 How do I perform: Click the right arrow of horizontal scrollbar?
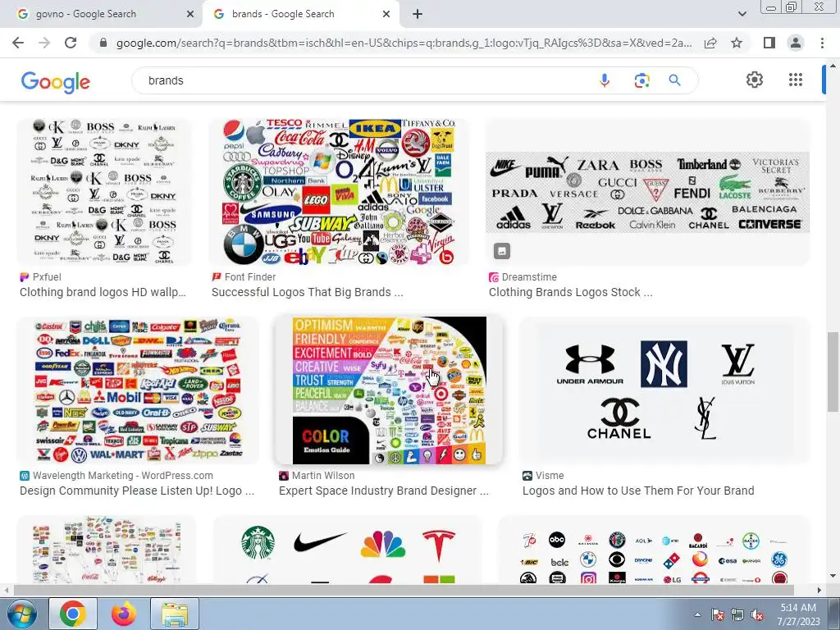pyautogui.click(x=819, y=590)
